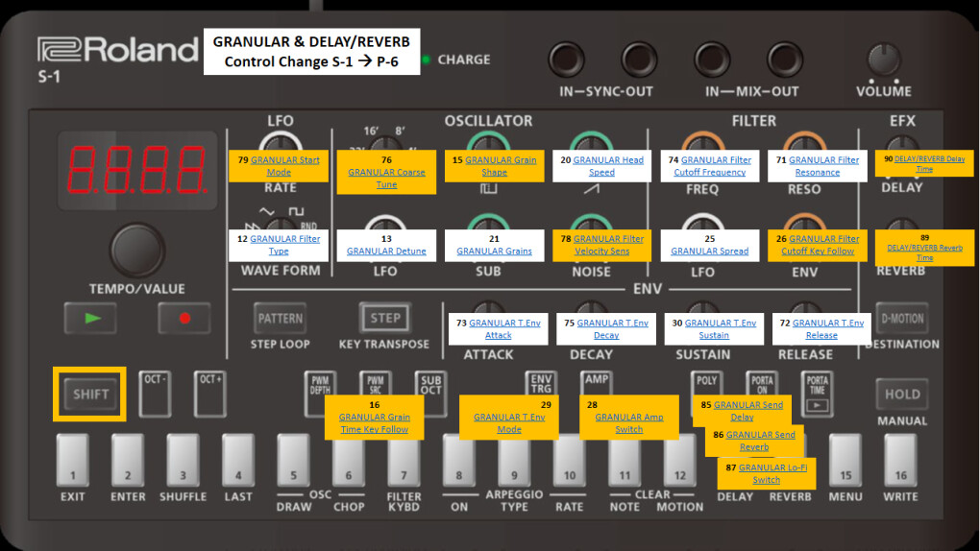980x551 pixels.
Task: Open the GRANULAR T.Env Decay link
Action: [x=612, y=329]
